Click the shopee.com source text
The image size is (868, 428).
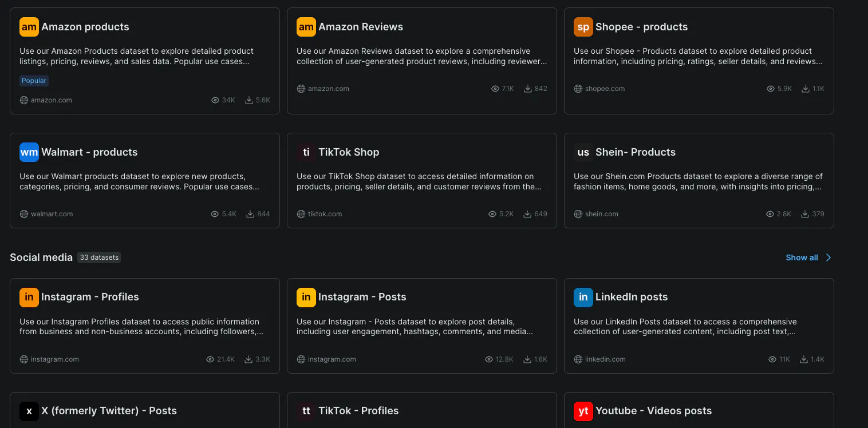[x=605, y=89]
